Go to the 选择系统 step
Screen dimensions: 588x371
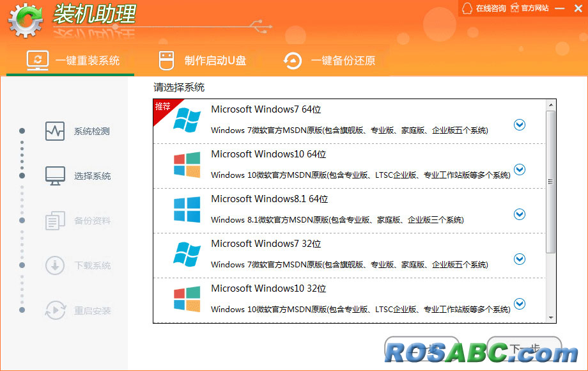[x=92, y=176]
